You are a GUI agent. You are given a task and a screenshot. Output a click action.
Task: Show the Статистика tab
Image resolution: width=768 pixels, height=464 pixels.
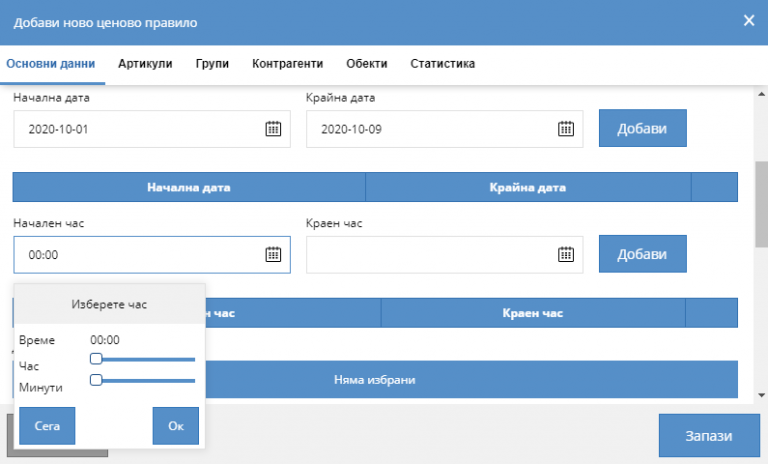coord(442,63)
